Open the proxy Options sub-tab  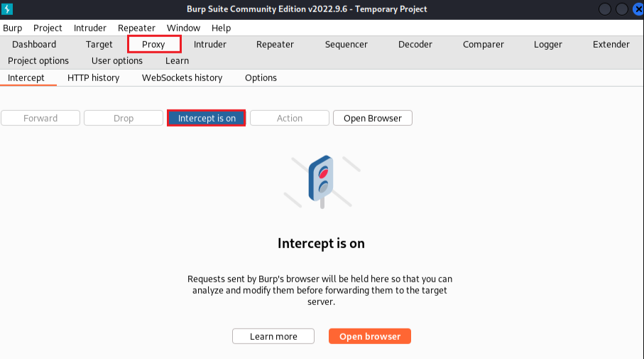pyautogui.click(x=261, y=77)
